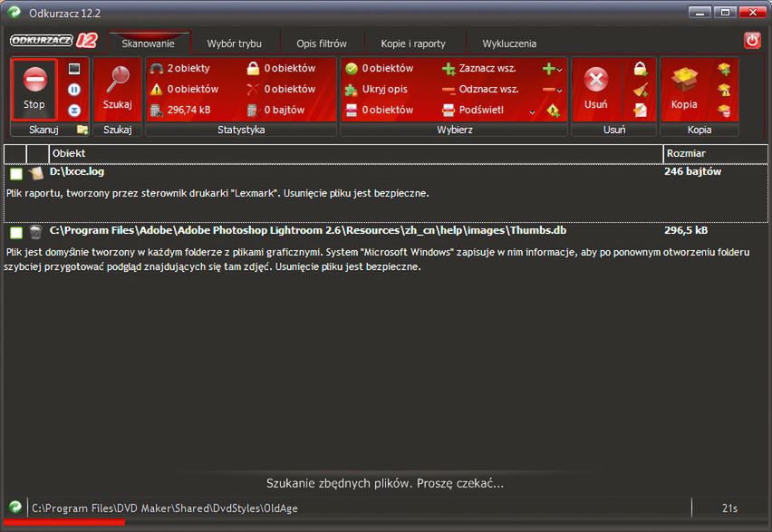Select the Lightroom Thumbs.db path row

(385, 249)
